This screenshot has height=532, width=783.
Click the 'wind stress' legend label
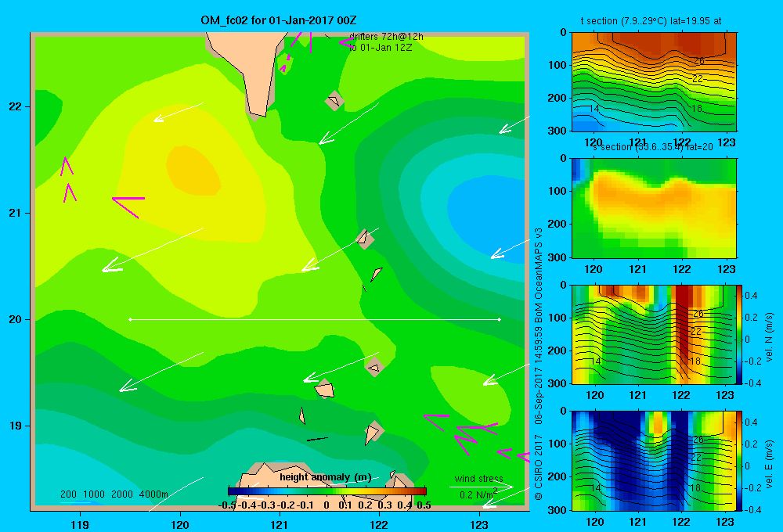click(x=479, y=478)
